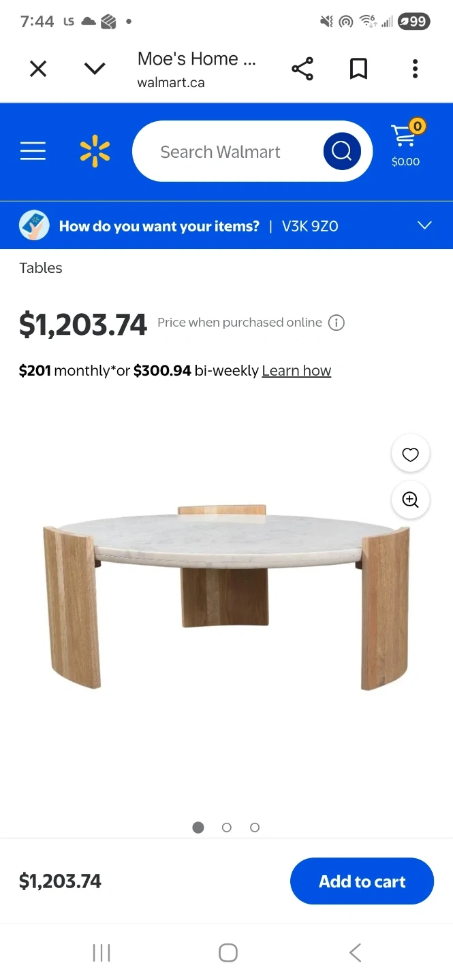Open the shopping cart showing $0.00
Image resolution: width=453 pixels, height=980 pixels.
[x=405, y=144]
